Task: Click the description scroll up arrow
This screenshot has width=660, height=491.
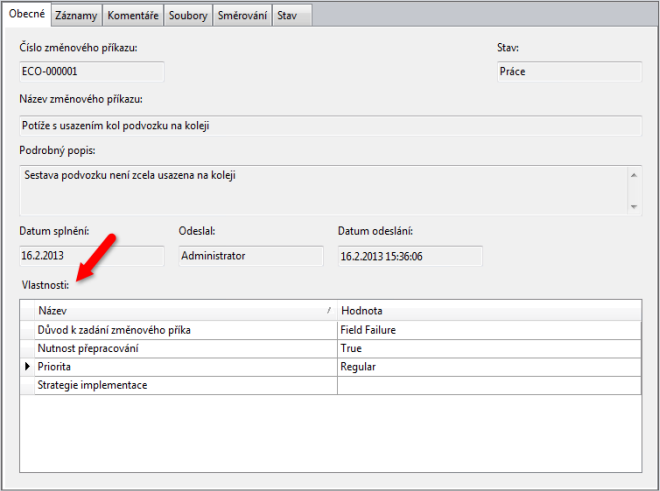Action: [634, 175]
